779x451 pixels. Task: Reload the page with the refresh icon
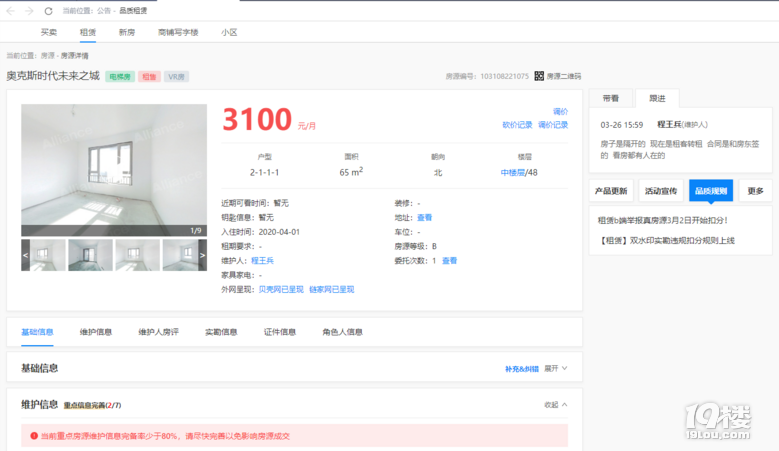click(x=47, y=10)
